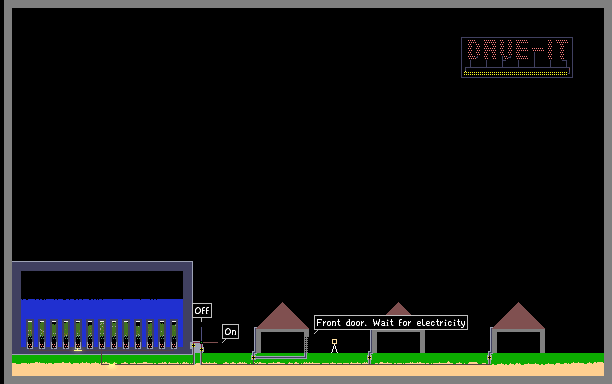The image size is (612, 384).
Task: Click the "Off" sign label
Action: (202, 311)
